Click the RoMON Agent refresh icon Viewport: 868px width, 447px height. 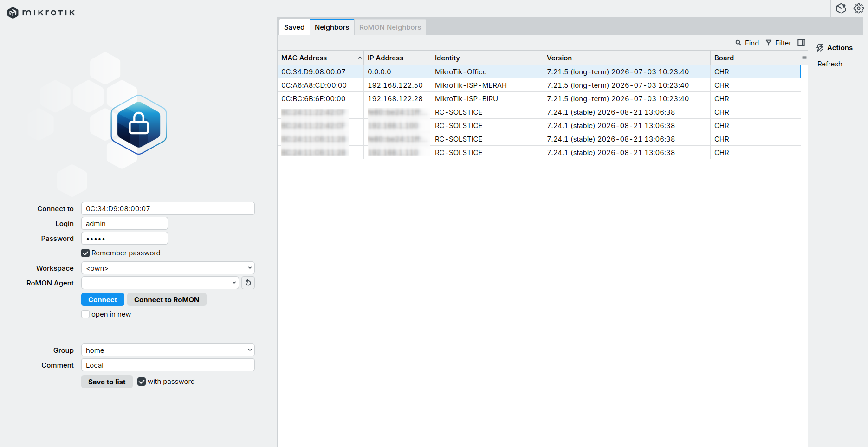pyautogui.click(x=248, y=283)
